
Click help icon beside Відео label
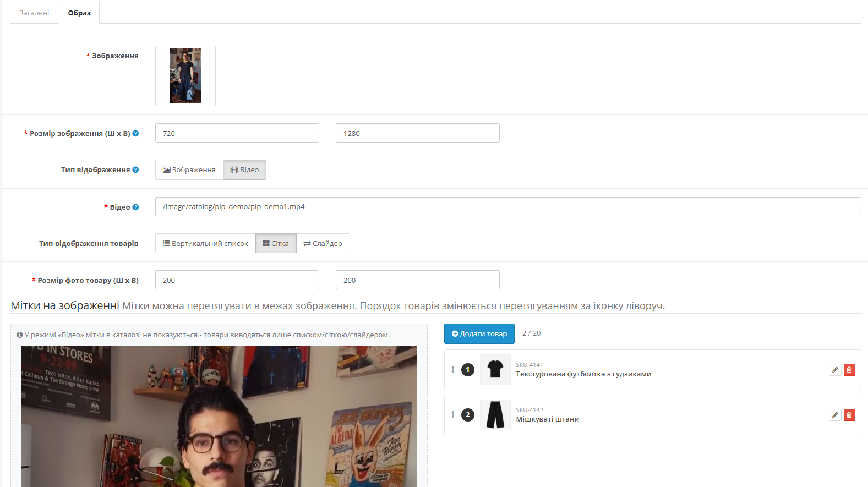click(135, 207)
